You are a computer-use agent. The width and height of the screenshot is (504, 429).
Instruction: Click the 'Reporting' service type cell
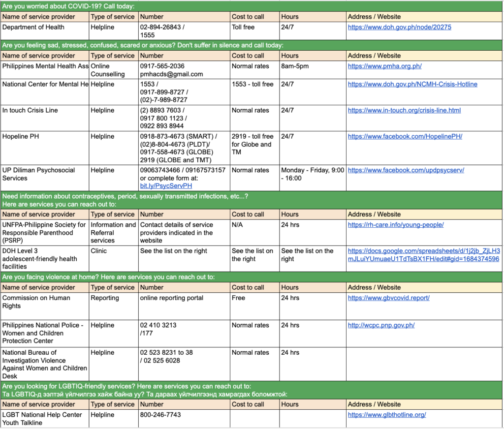[x=114, y=306]
